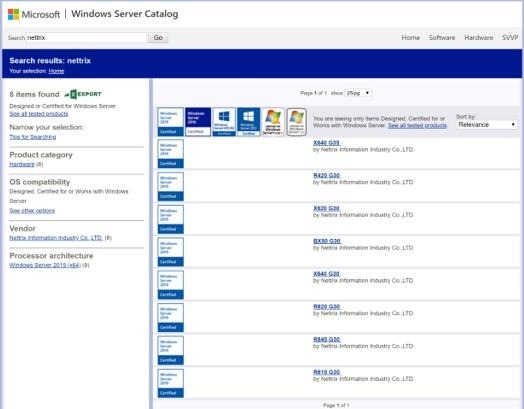Click the Search results: nettrix heading
The image size is (524, 409).
tap(50, 60)
